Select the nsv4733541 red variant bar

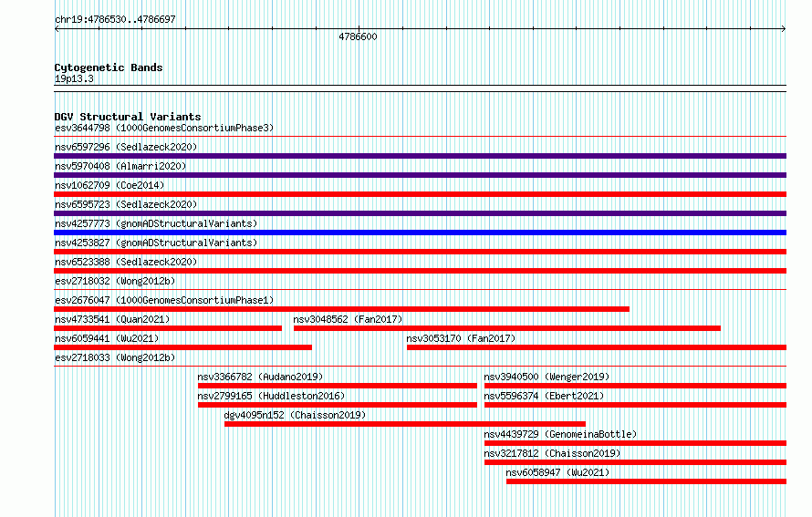(168, 328)
